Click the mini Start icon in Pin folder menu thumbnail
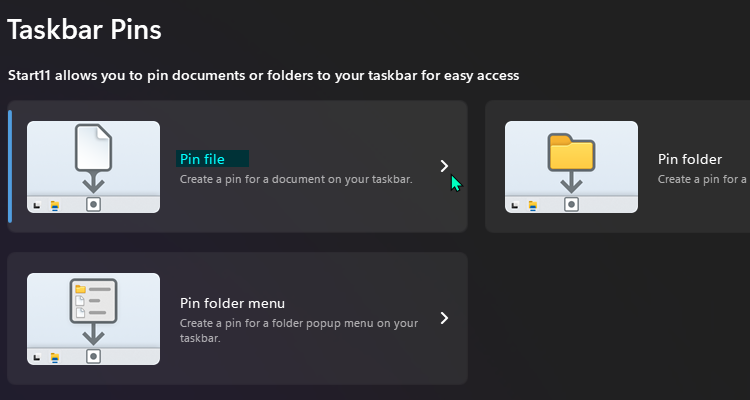Screen dimensions: 750x400 pos(38,357)
